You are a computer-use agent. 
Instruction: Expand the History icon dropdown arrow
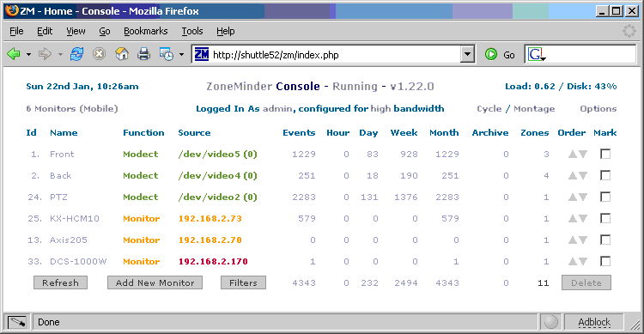pos(181,54)
